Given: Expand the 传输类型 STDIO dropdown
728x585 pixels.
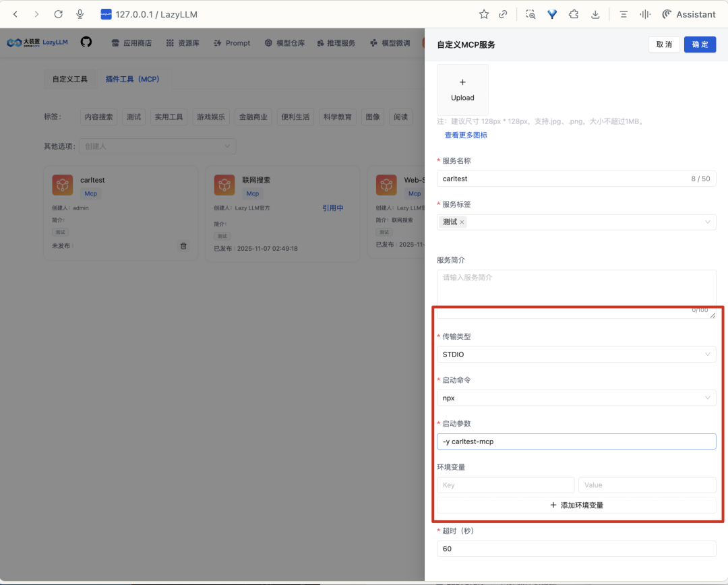Looking at the screenshot, I should (576, 355).
